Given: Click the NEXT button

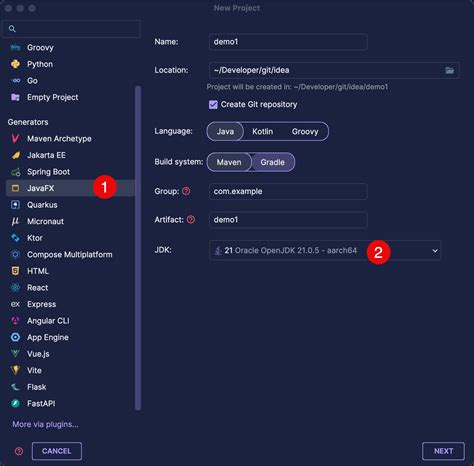Looking at the screenshot, I should [x=443, y=451].
